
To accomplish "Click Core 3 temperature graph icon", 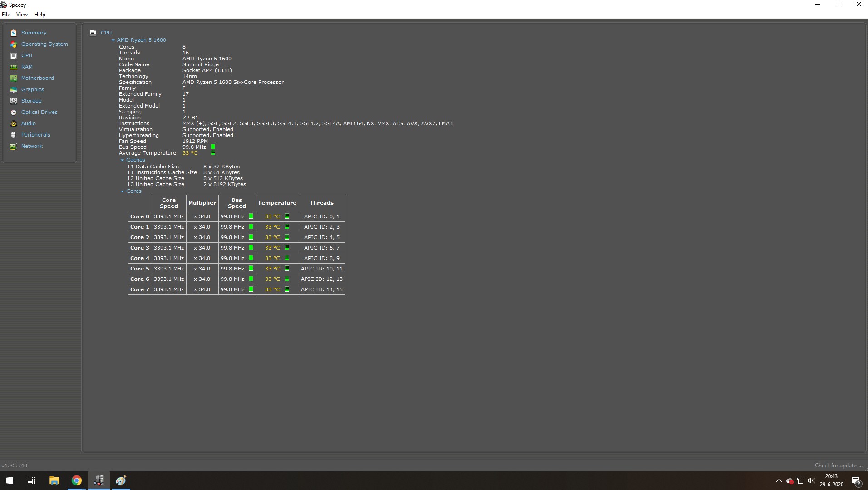I will pyautogui.click(x=287, y=248).
